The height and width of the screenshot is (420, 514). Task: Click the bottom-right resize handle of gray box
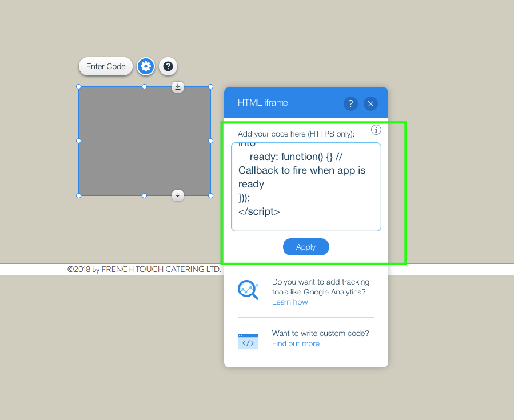pyautogui.click(x=210, y=196)
